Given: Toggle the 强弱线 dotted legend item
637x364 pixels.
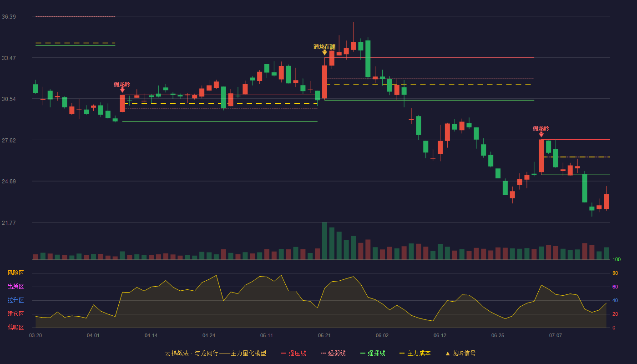Looking at the screenshot, I should [333, 353].
